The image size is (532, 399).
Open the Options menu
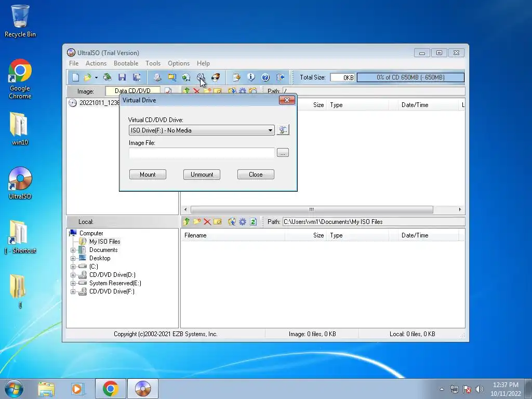179,63
